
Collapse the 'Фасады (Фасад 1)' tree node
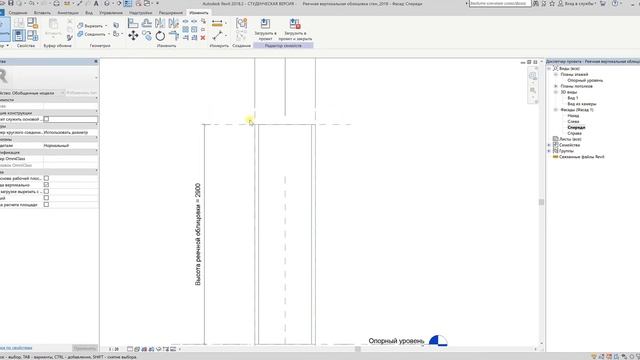pyautogui.click(x=556, y=110)
